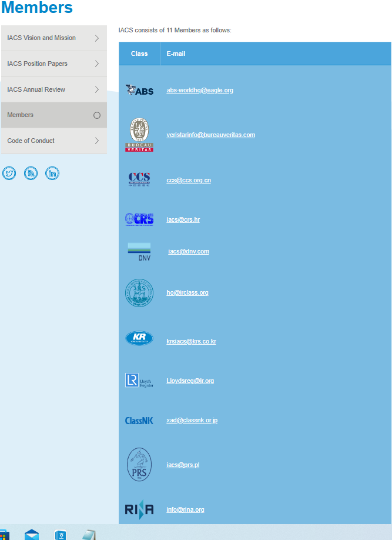
Task: Click the DNV logo
Action: [139, 251]
